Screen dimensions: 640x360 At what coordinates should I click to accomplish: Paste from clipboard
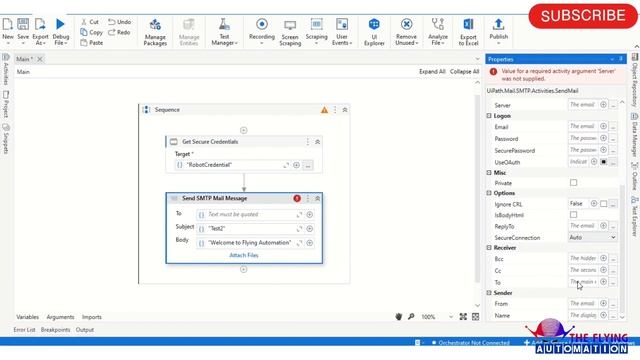pyautogui.click(x=91, y=42)
